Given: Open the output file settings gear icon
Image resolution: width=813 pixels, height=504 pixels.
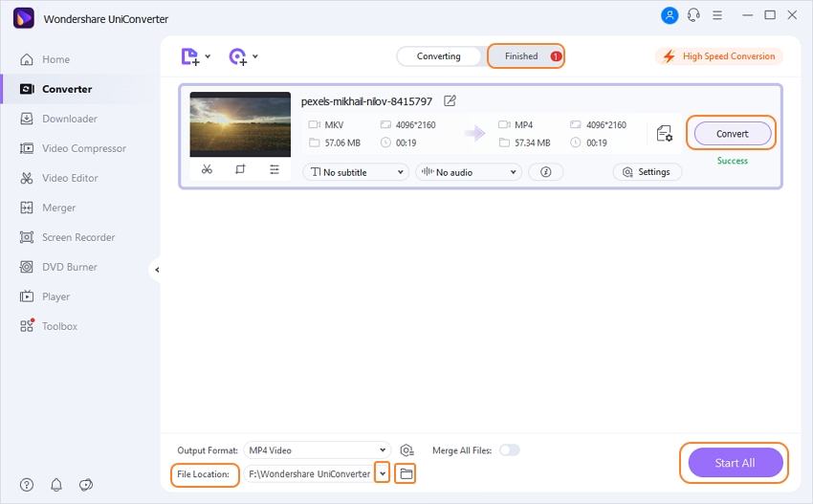Looking at the screenshot, I should point(665,134).
